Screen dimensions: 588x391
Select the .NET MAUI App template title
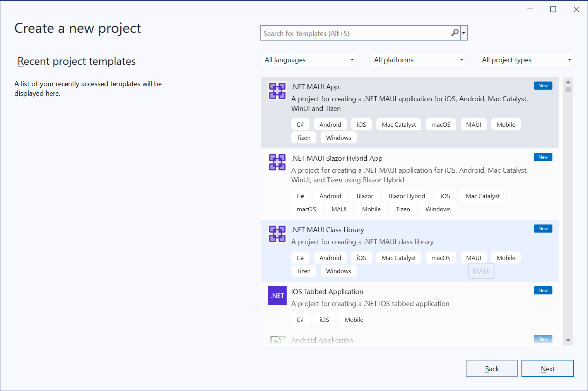tap(315, 87)
